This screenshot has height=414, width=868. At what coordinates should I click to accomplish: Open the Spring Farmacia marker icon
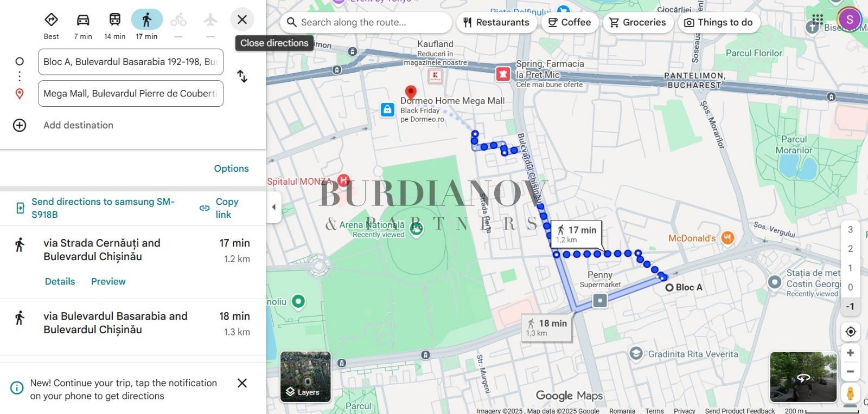click(x=503, y=74)
